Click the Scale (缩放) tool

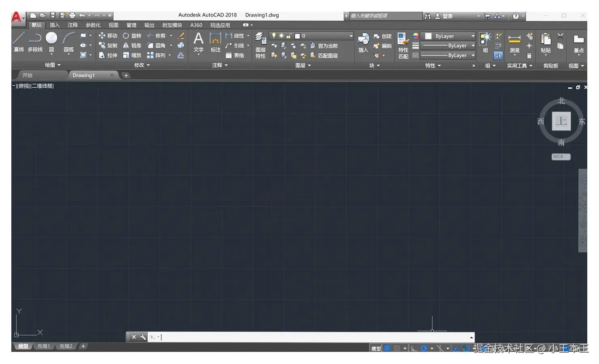pos(132,55)
